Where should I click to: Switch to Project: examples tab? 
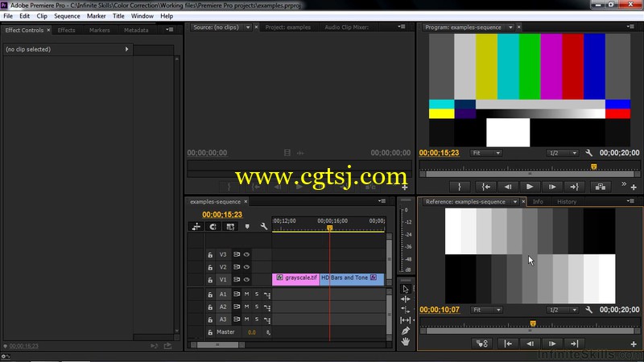[287, 27]
